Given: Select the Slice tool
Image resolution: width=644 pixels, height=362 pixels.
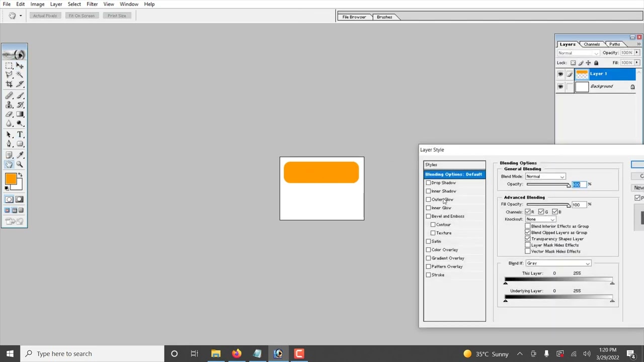Looking at the screenshot, I should [x=20, y=84].
